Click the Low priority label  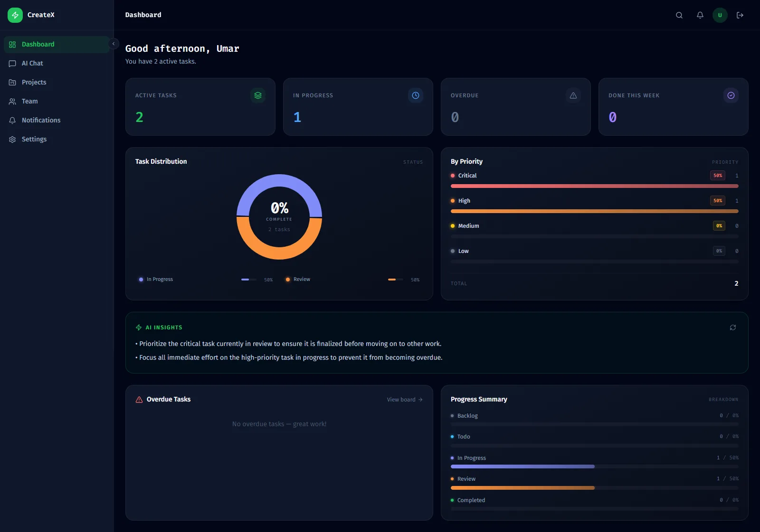(x=463, y=251)
